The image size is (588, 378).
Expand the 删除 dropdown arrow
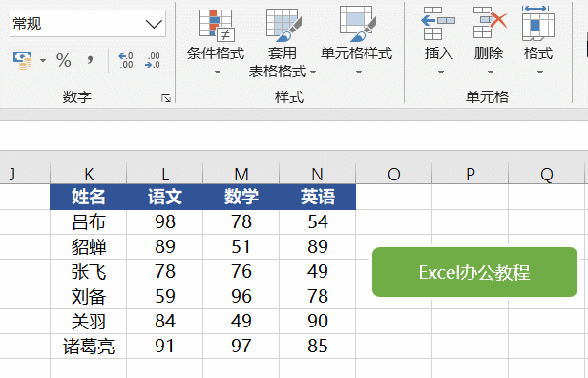[491, 72]
